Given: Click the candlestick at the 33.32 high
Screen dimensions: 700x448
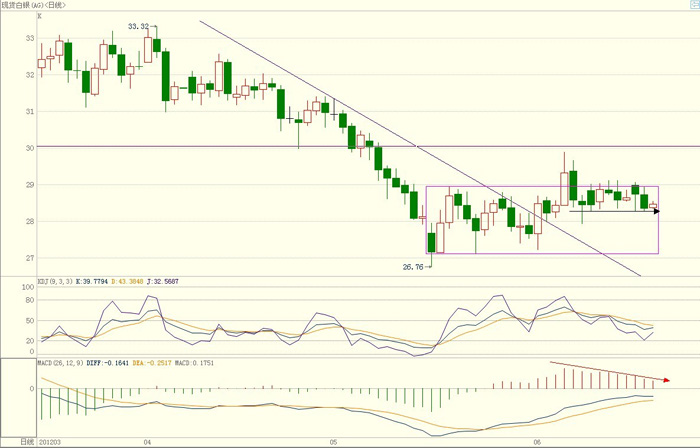Looking at the screenshot, I should (157, 45).
